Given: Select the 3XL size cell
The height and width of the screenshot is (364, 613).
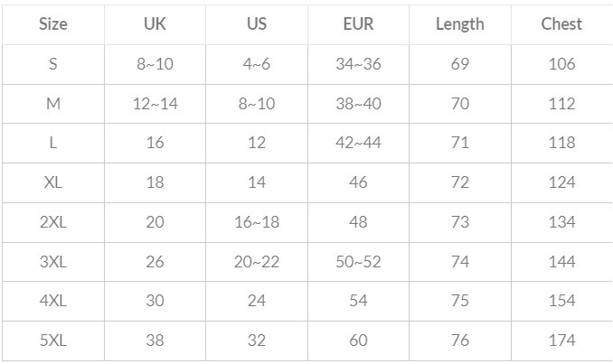Looking at the screenshot, I should pos(52,262).
